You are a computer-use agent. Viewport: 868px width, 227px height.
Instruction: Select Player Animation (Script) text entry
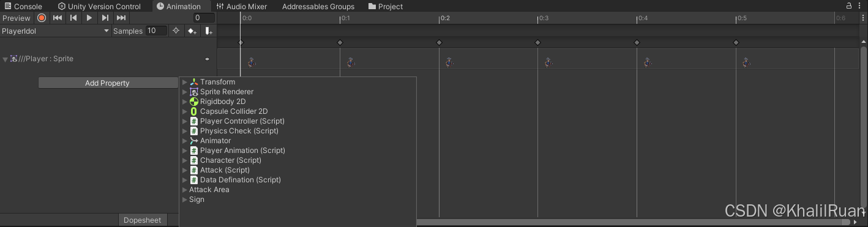pos(242,151)
